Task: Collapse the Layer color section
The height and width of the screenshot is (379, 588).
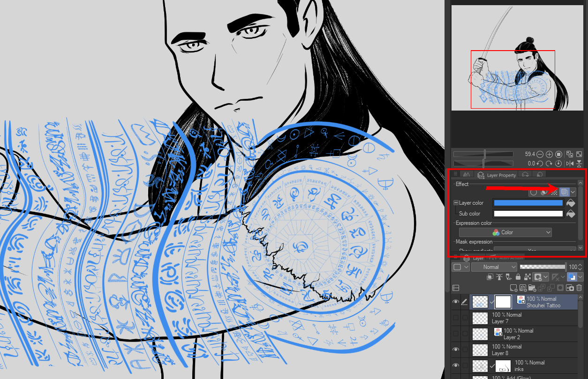Action: [x=456, y=203]
